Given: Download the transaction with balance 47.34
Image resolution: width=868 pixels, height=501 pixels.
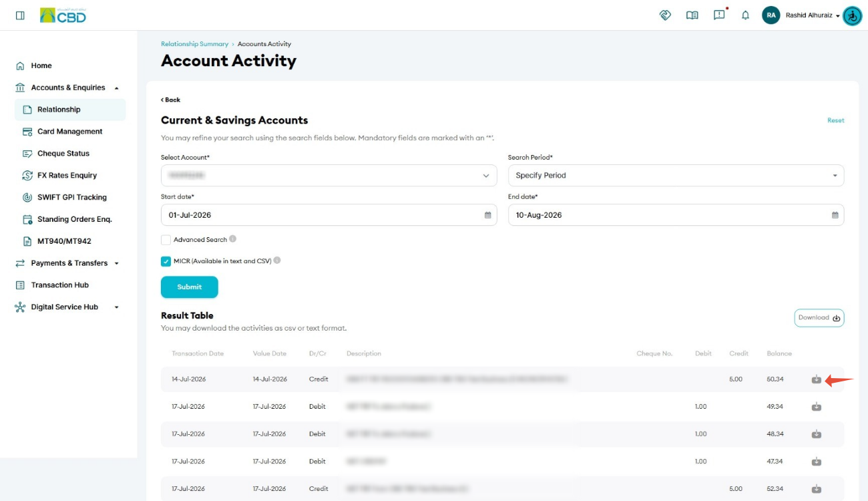Looking at the screenshot, I should (816, 462).
